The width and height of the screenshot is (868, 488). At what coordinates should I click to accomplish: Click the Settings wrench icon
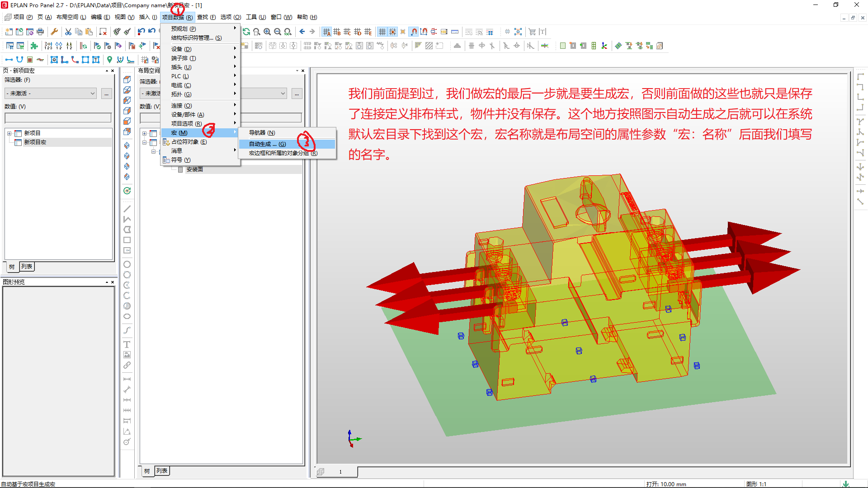click(x=54, y=32)
